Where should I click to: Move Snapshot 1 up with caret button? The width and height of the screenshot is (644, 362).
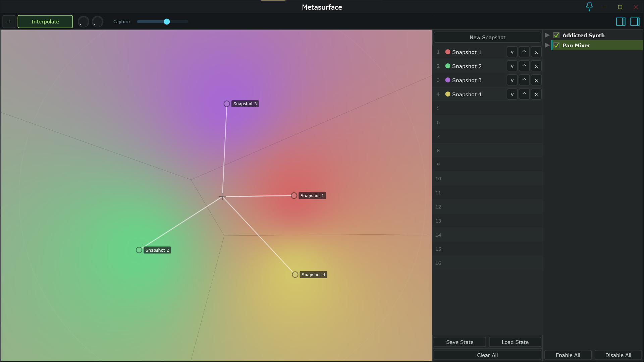point(524,52)
